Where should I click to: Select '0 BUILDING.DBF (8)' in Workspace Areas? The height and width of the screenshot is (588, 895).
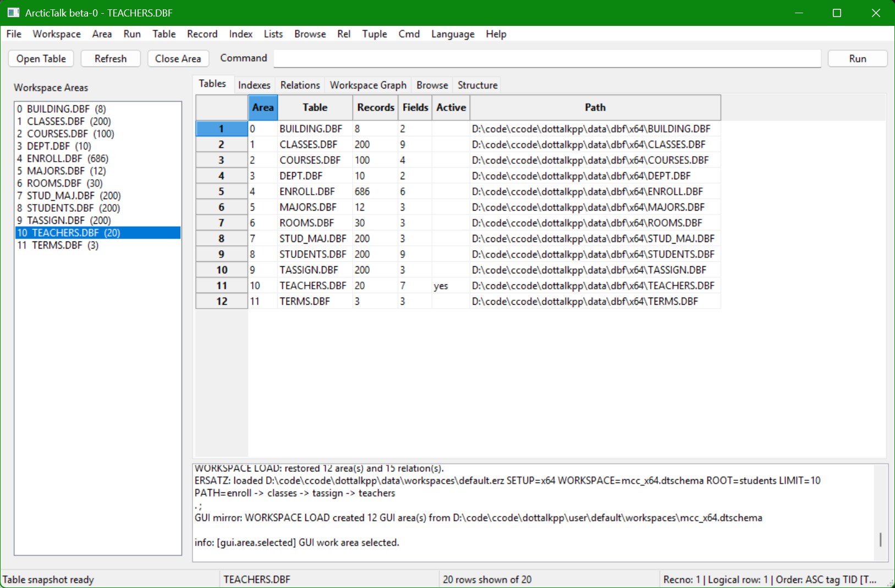click(x=98, y=109)
